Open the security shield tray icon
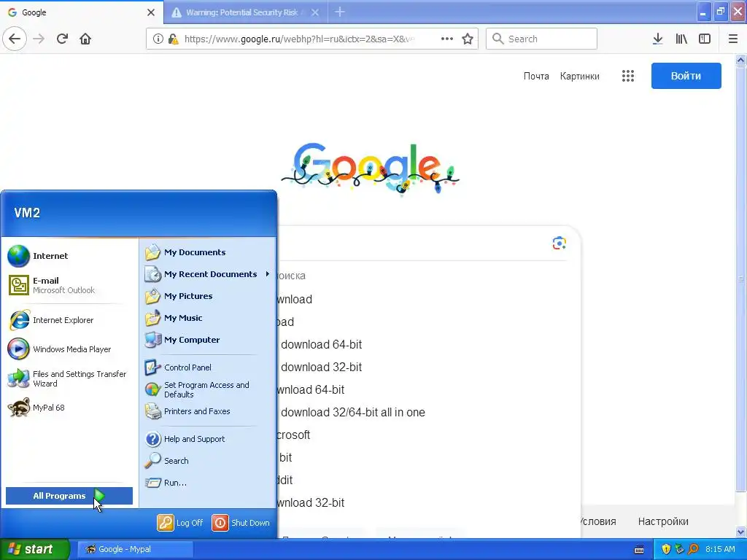 [666, 549]
